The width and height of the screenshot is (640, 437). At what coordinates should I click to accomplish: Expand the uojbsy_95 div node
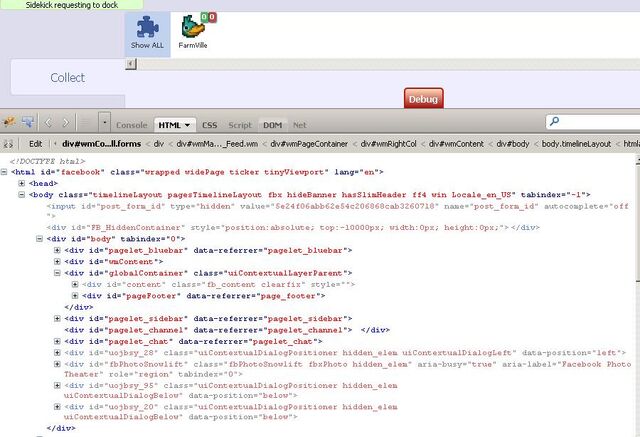(57, 385)
